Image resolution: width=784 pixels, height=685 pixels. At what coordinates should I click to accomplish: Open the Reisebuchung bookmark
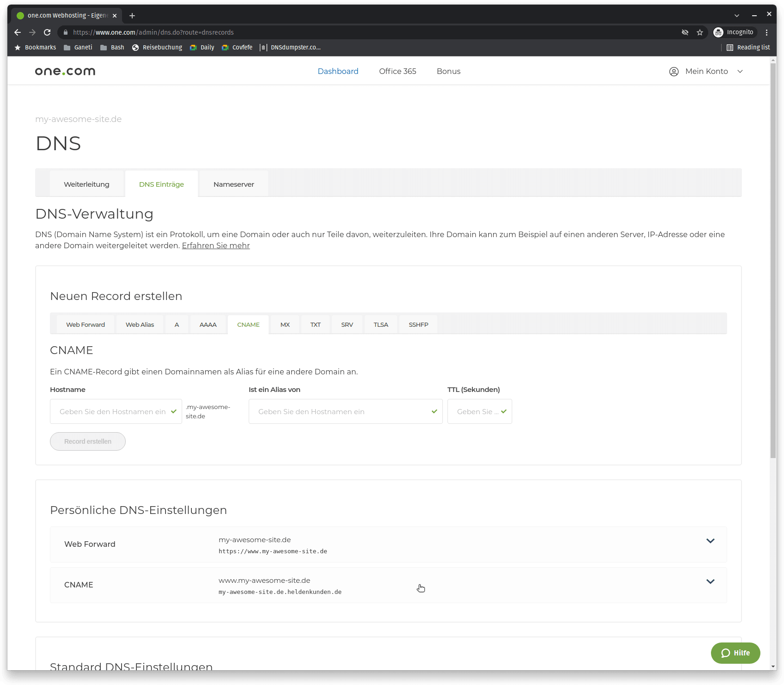157,48
